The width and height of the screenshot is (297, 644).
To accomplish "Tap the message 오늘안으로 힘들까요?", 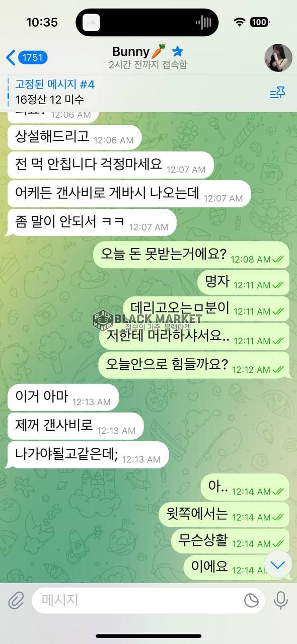I will pos(194,365).
